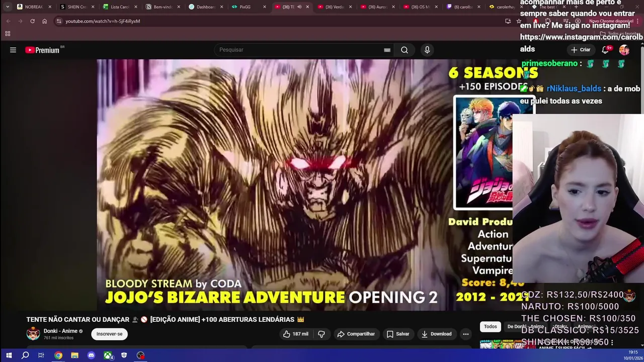This screenshot has width=644, height=362.
Task: Switch to the (36) Auror YouTube tab
Action: [x=377, y=7]
